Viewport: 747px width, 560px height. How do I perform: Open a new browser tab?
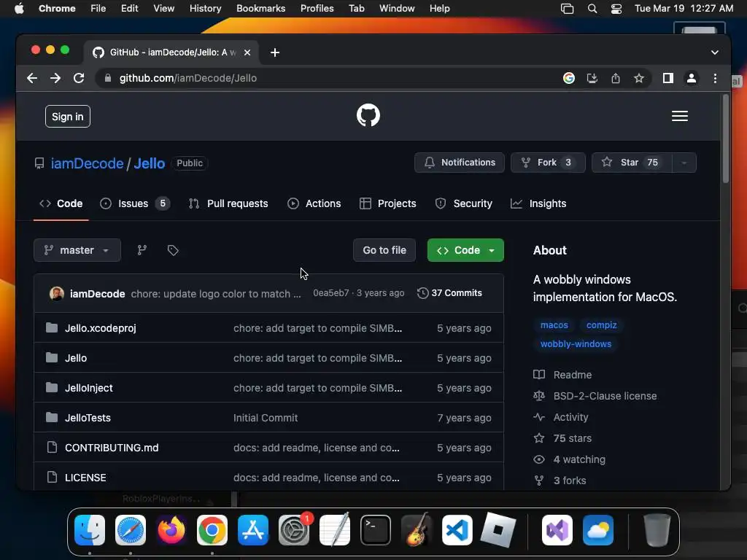(x=275, y=52)
